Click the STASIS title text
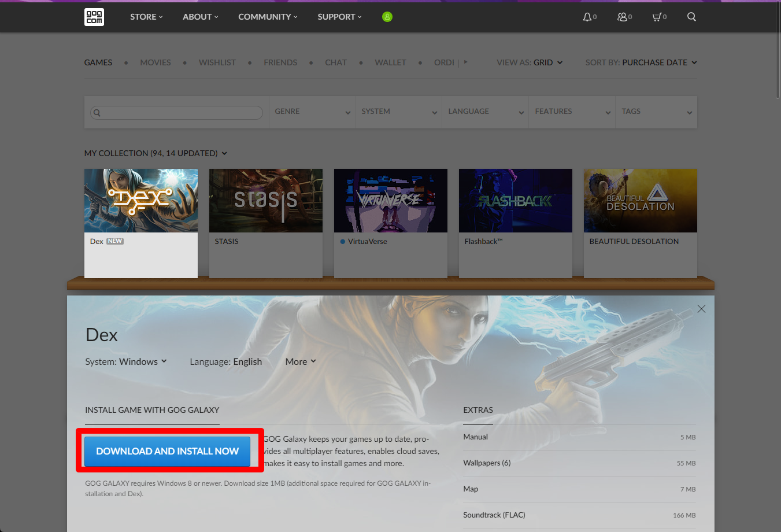The width and height of the screenshot is (781, 532). (227, 241)
